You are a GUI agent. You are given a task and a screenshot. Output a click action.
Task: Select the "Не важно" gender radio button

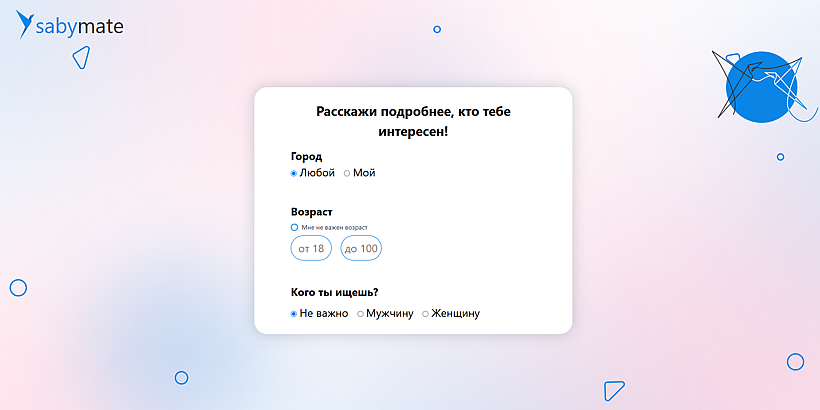click(294, 314)
